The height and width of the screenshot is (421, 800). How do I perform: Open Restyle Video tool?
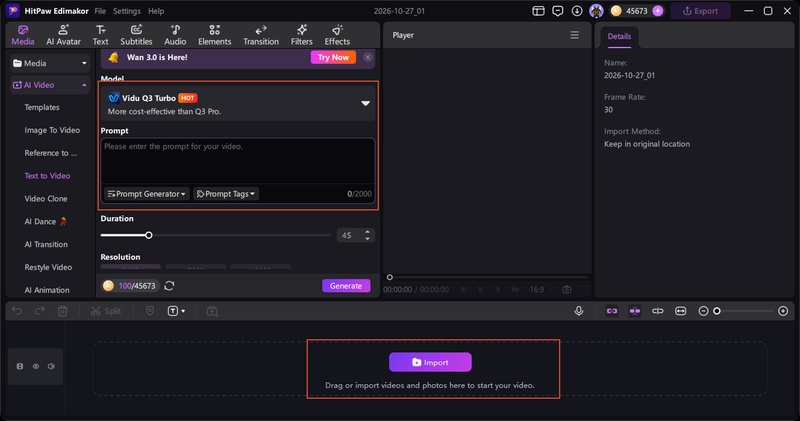[48, 267]
